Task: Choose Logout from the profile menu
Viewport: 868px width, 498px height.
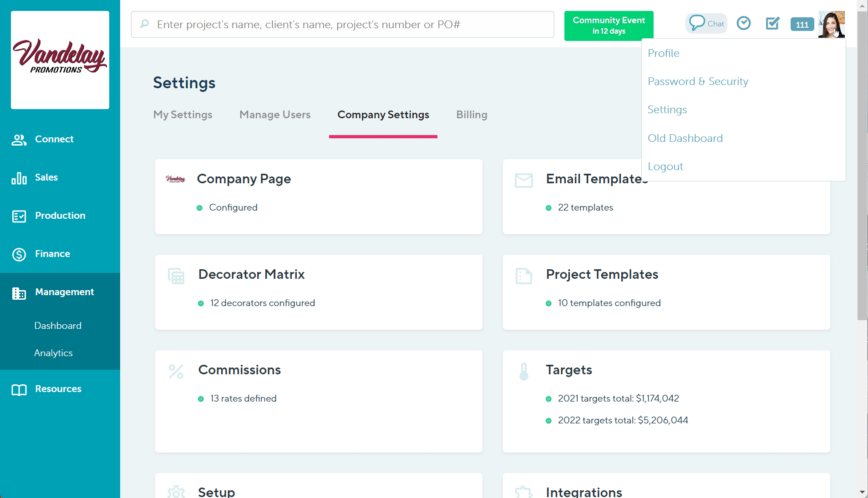Action: 665,166
